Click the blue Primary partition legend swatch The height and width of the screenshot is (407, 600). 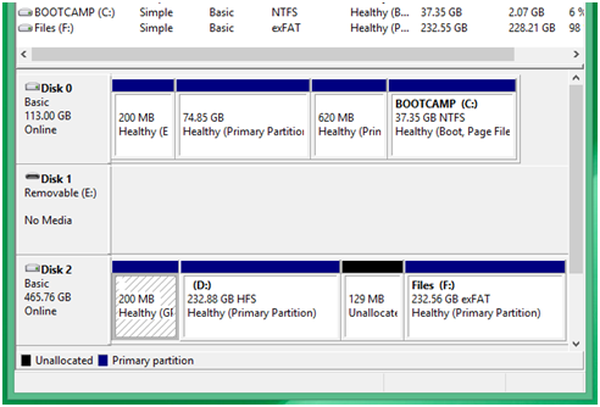pos(104,361)
